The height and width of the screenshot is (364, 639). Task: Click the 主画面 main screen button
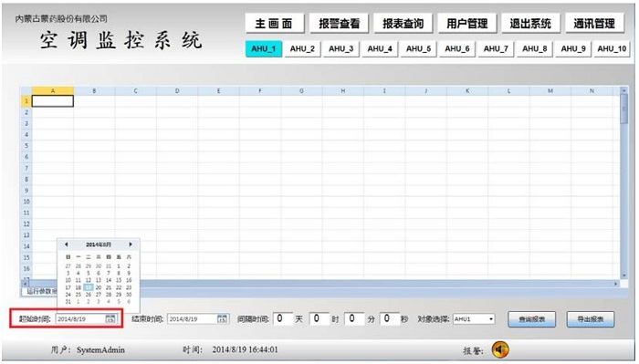[274, 24]
